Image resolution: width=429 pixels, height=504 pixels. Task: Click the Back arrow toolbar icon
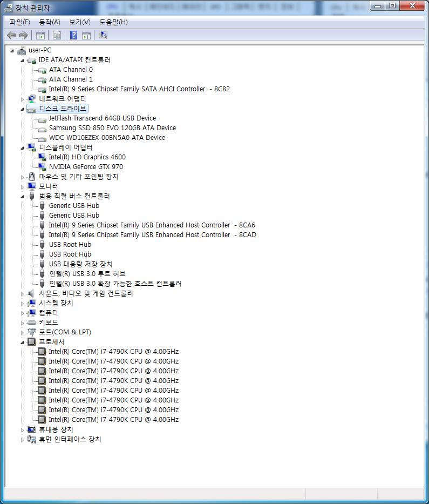tap(11, 35)
